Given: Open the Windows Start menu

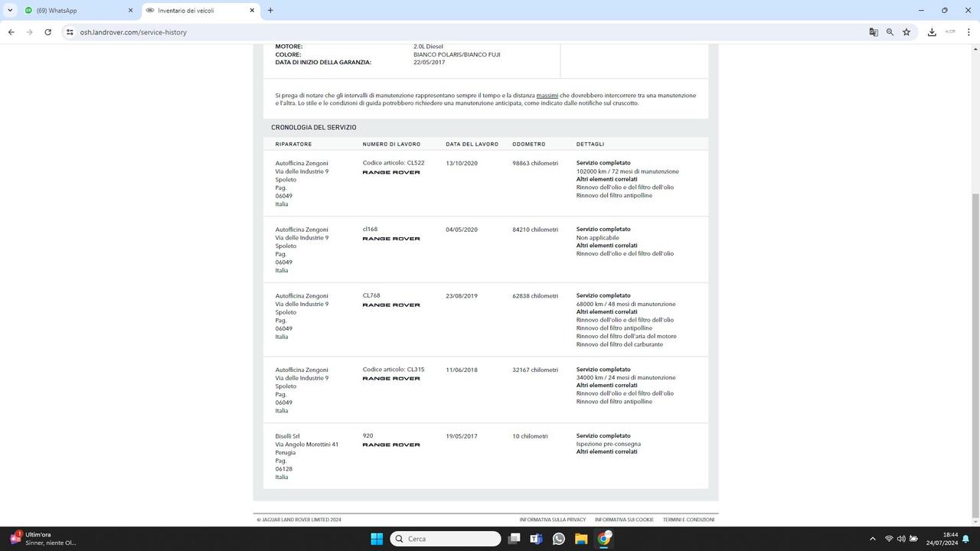Looking at the screenshot, I should click(377, 539).
